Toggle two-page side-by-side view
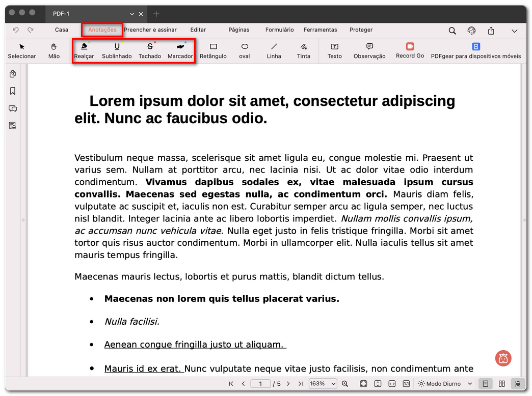Screen dimensions: 532x396 pyautogui.click(x=502, y=384)
